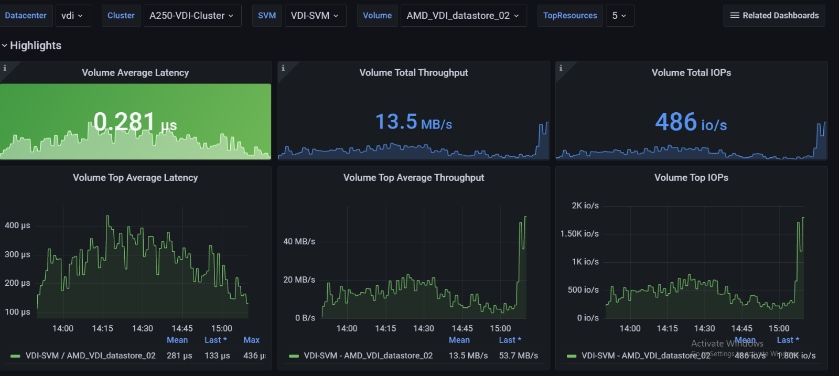Click the Datacenter variable label
Screen dimensions: 839x376
pos(25,16)
